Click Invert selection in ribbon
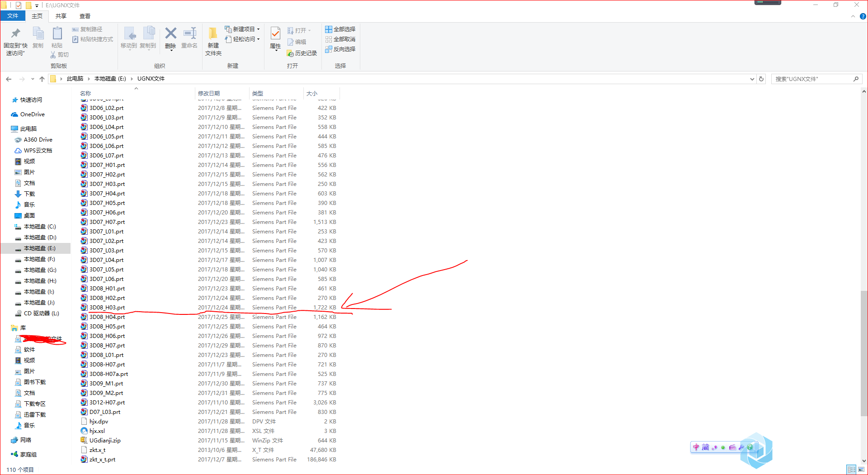Viewport: 868px width, 475px height. point(340,49)
